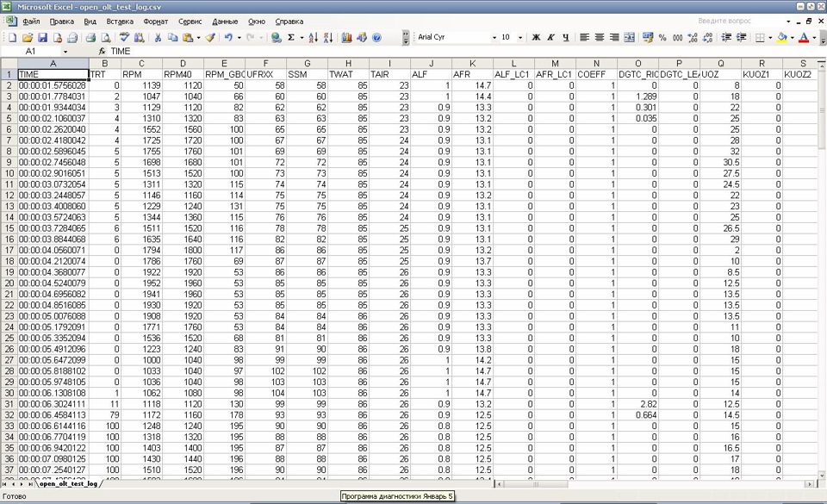Toggle bold formatting (Ж)
This screenshot has width=827, height=504.
point(536,37)
